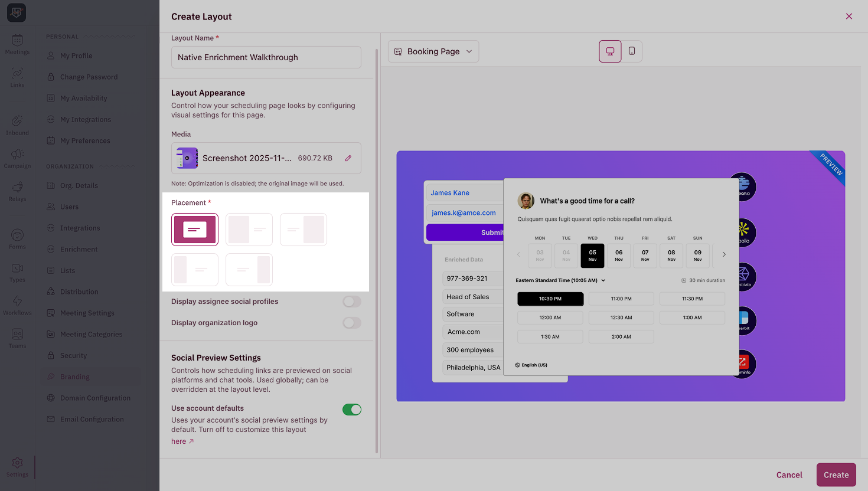The width and height of the screenshot is (868, 491).
Task: Click the '300 employees' enriched value
Action: tap(472, 350)
